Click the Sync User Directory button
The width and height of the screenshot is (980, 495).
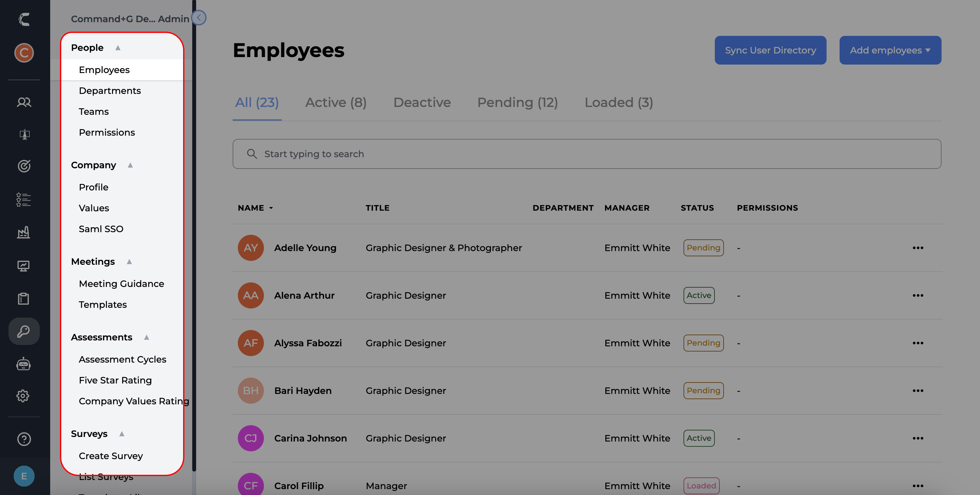click(770, 50)
